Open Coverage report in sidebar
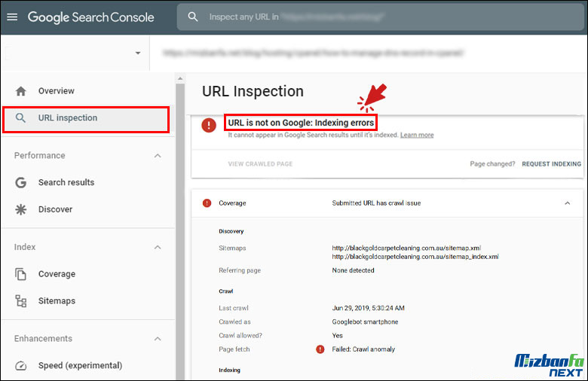Image resolution: width=588 pixels, height=381 pixels. [57, 274]
